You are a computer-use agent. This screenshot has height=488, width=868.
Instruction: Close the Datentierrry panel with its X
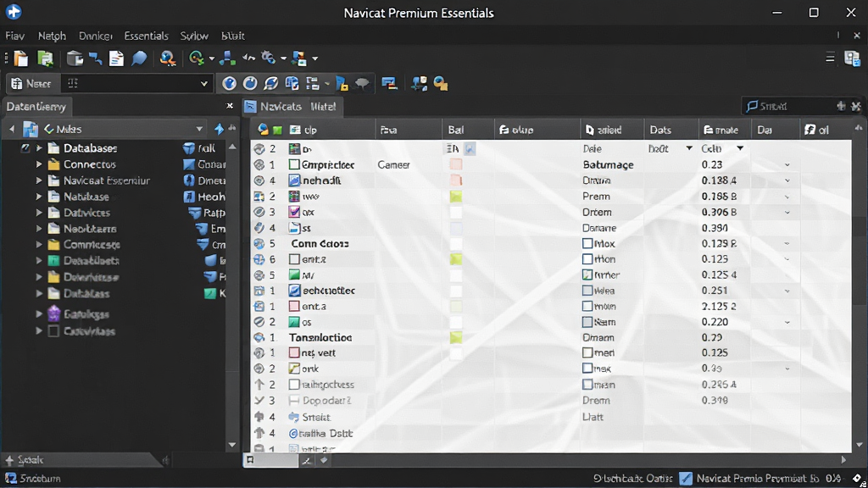pos(230,106)
